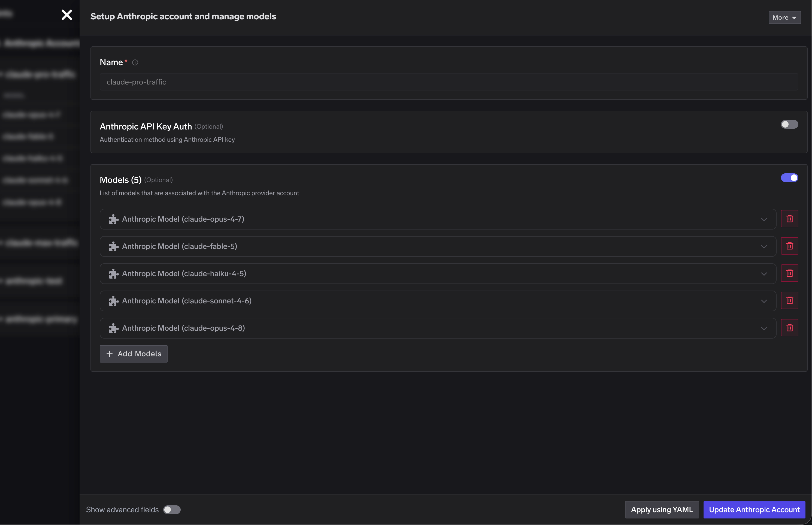Click the info icon next to Name
812x525 pixels.
point(135,62)
